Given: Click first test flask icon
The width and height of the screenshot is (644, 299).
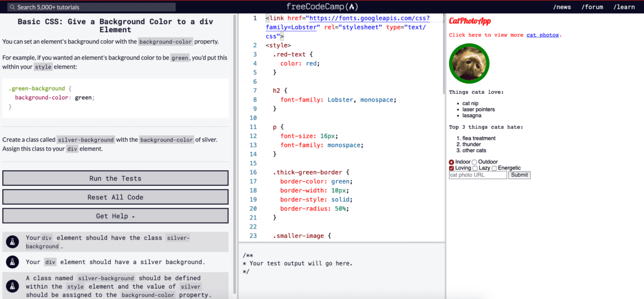Looking at the screenshot, I should point(12,242).
